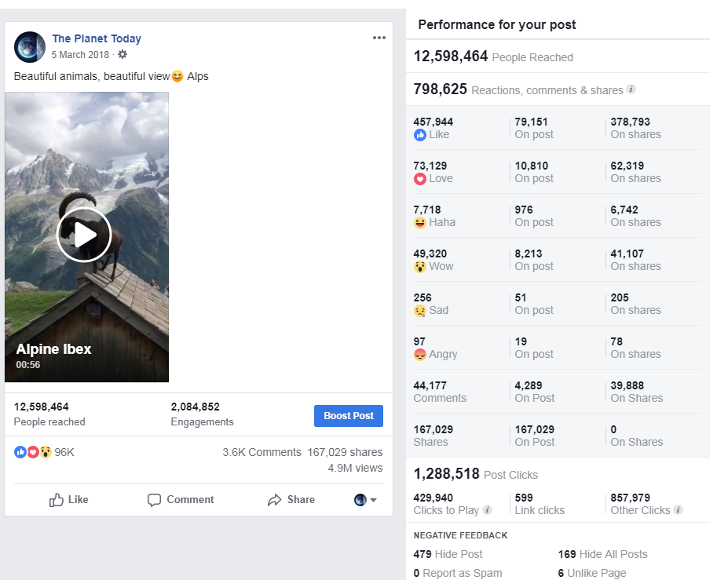Expand the post-as identity selector dropdown
Viewport: 728px width, 580px height.
(x=365, y=500)
